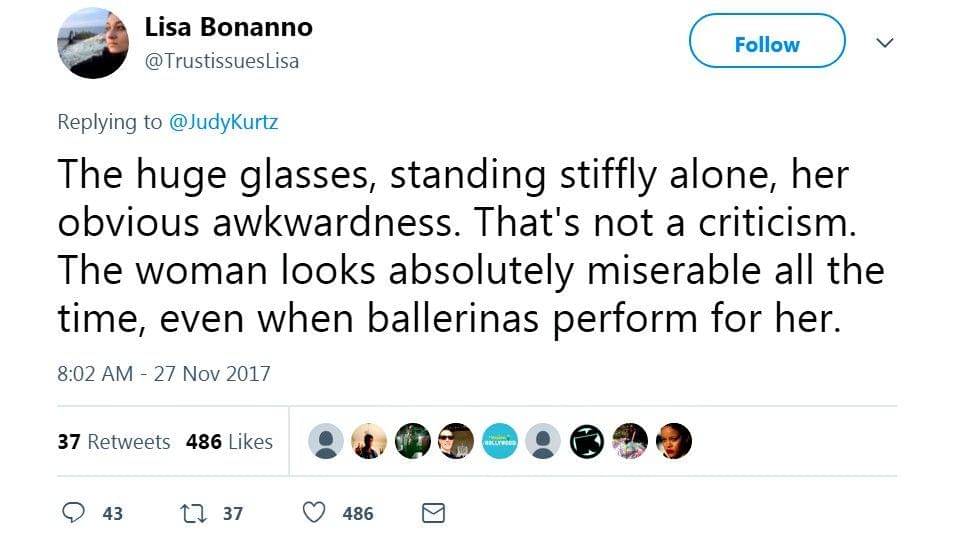Follow Lisa Bonanno
The image size is (955, 543).
coord(767,44)
